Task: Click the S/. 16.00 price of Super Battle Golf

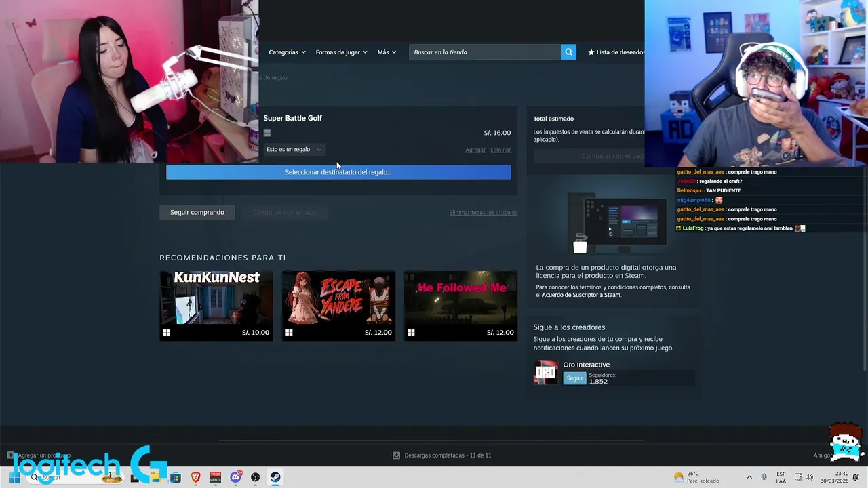Action: tap(497, 133)
